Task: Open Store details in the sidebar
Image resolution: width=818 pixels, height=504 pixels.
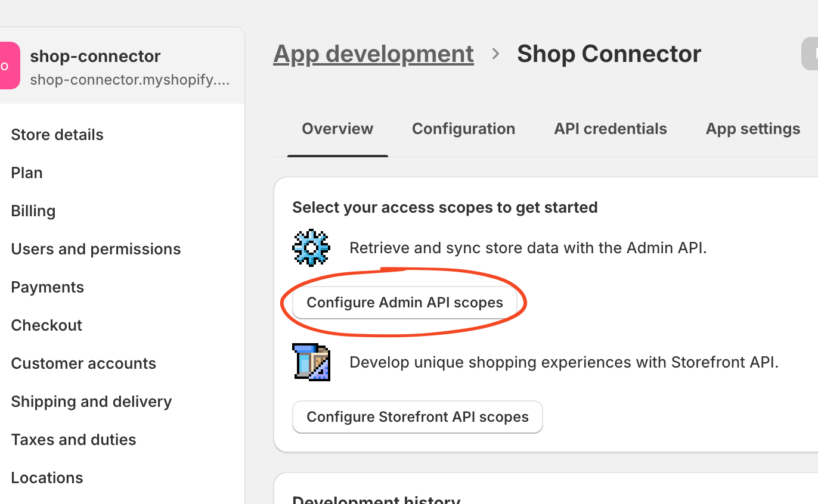Action: tap(57, 135)
